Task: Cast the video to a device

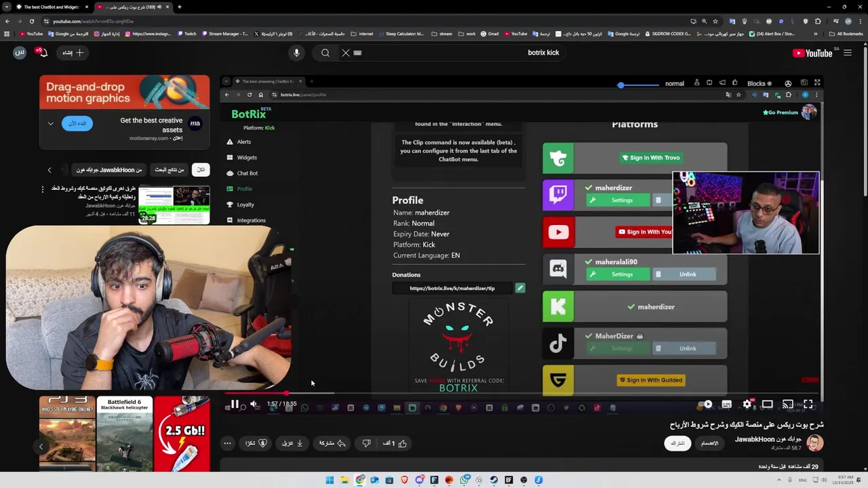Action: [x=787, y=405]
